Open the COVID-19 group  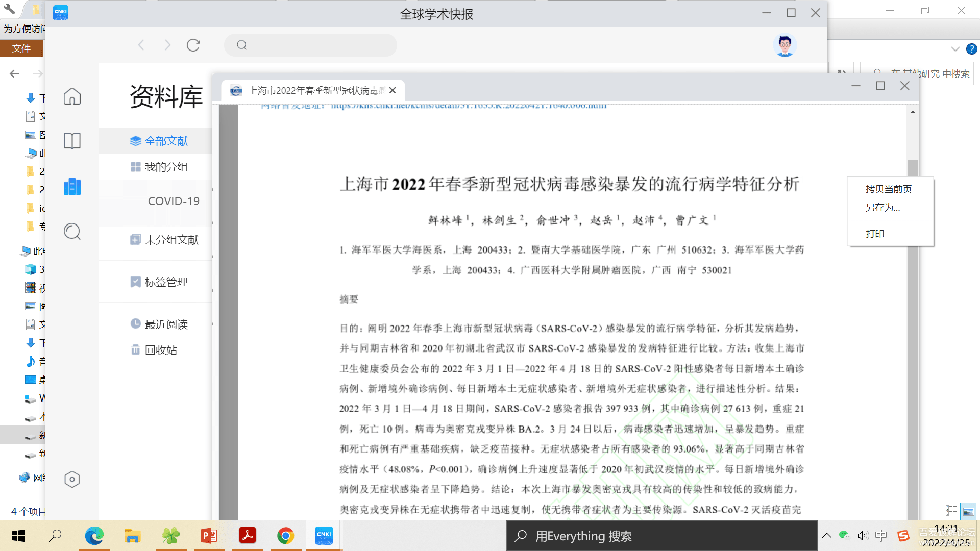click(174, 201)
